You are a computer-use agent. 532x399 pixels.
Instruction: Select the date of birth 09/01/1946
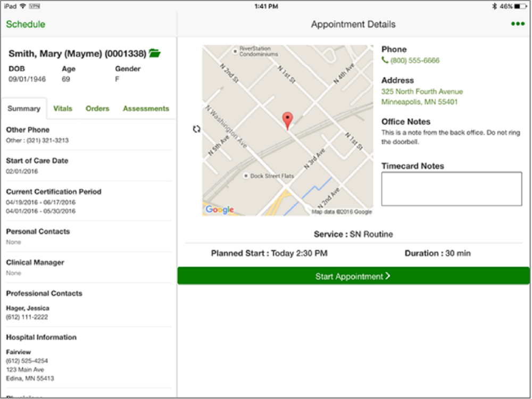pyautogui.click(x=27, y=79)
